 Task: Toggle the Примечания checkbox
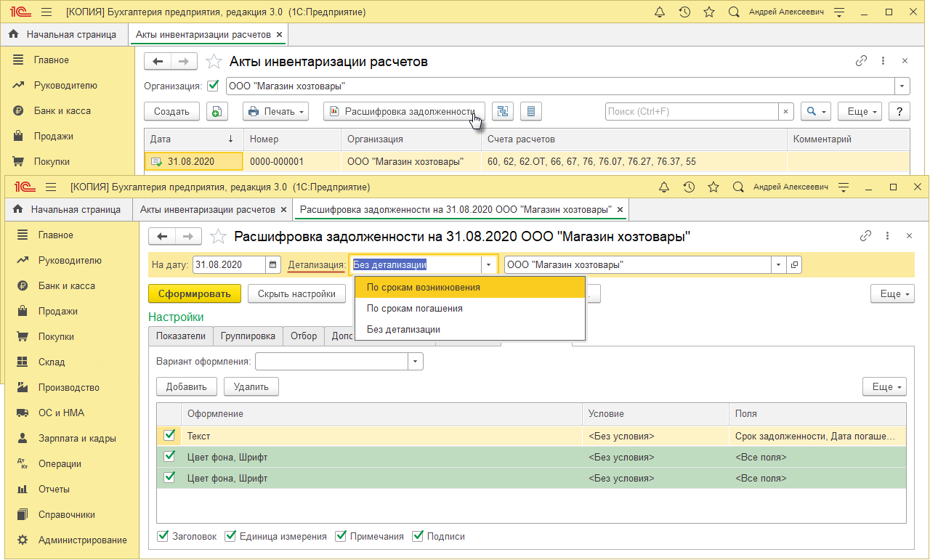(x=341, y=536)
